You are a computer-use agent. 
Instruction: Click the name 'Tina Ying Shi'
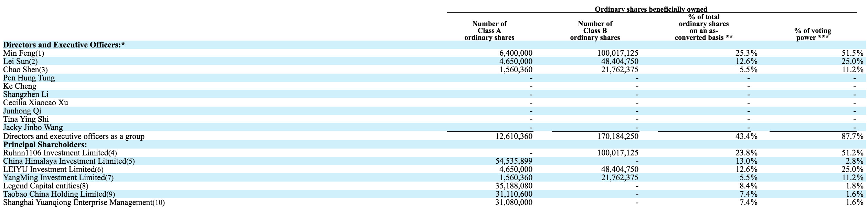point(26,119)
